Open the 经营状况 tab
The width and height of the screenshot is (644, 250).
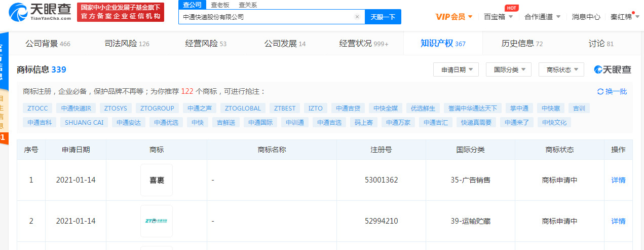click(364, 44)
